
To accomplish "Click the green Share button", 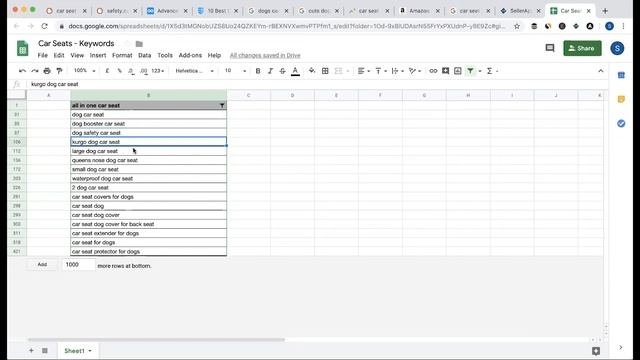I will click(582, 48).
